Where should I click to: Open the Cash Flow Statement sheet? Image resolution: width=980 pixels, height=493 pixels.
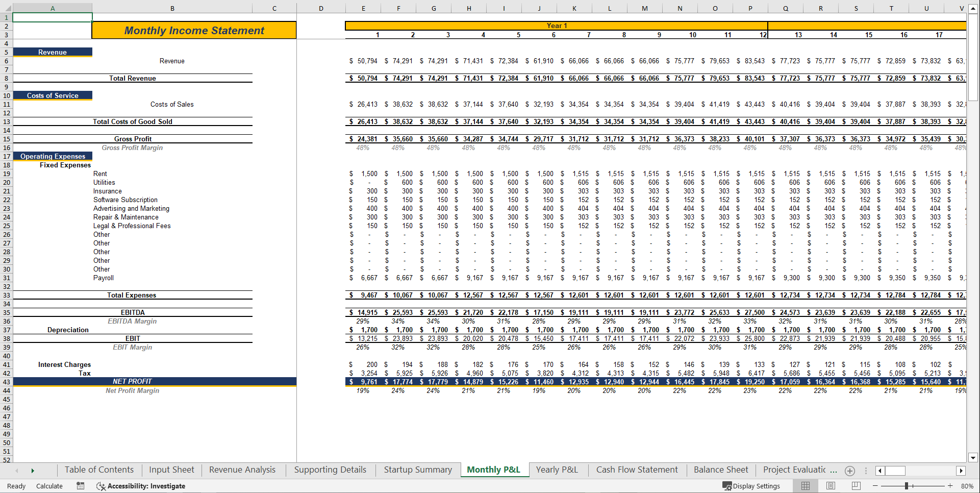pyautogui.click(x=637, y=470)
